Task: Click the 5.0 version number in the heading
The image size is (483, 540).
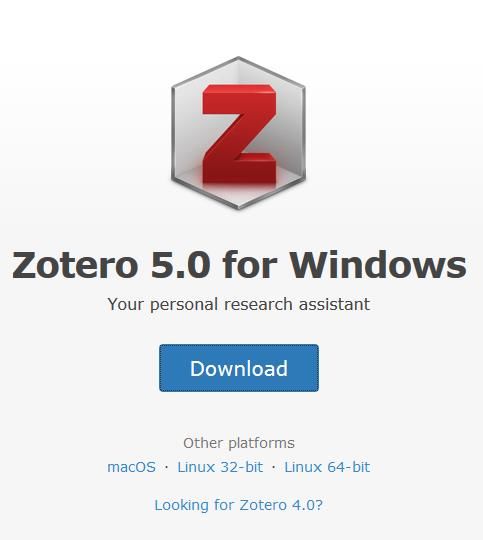Action: (181, 264)
